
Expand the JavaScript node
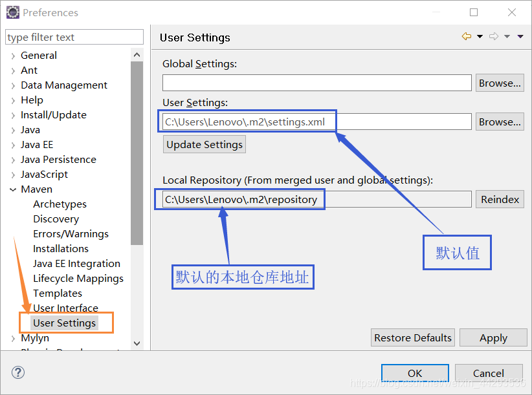point(13,175)
